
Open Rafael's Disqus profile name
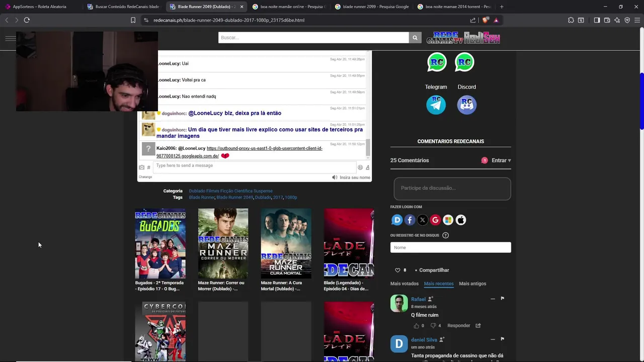click(x=418, y=299)
